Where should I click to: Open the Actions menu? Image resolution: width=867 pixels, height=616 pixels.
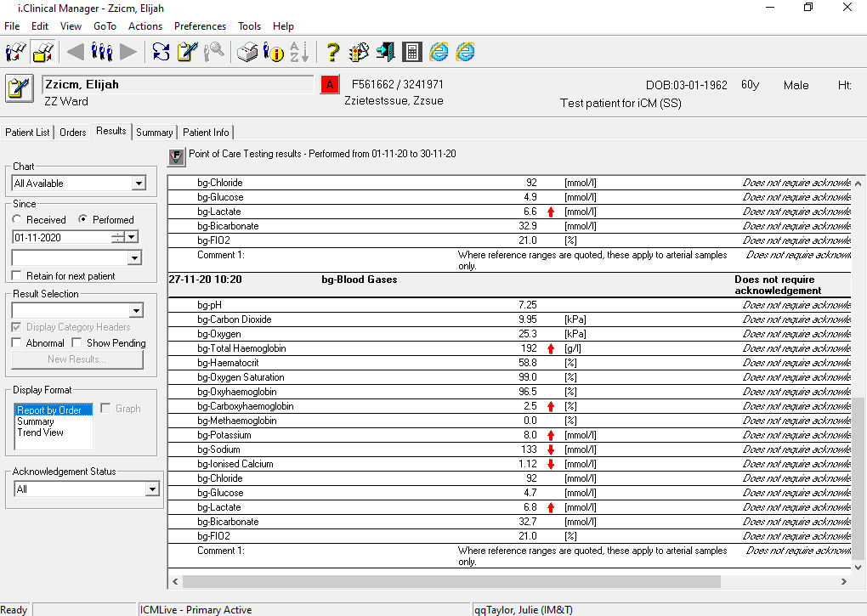tap(145, 26)
